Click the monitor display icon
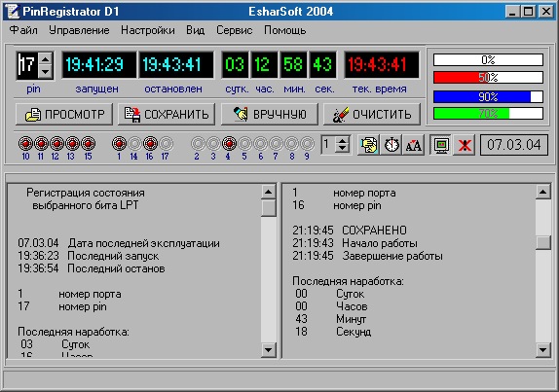 (441, 145)
